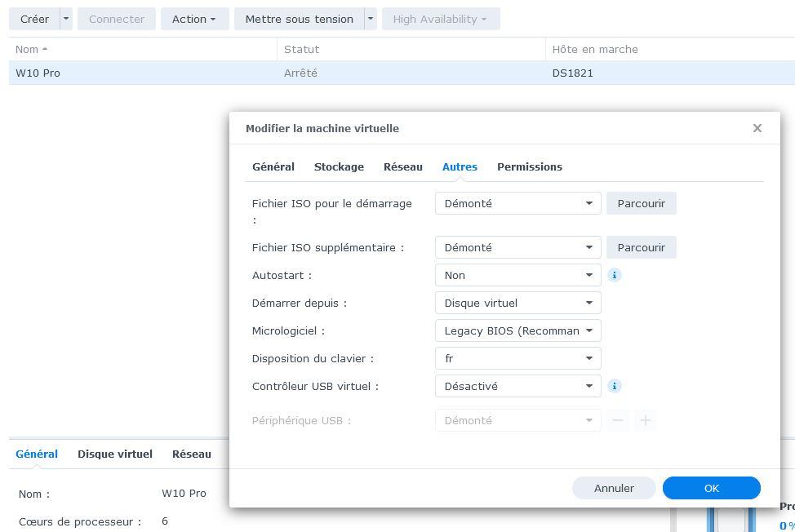Click the info icon beside Contrôleur USB virtuel
The width and height of the screenshot is (795, 532).
point(615,386)
